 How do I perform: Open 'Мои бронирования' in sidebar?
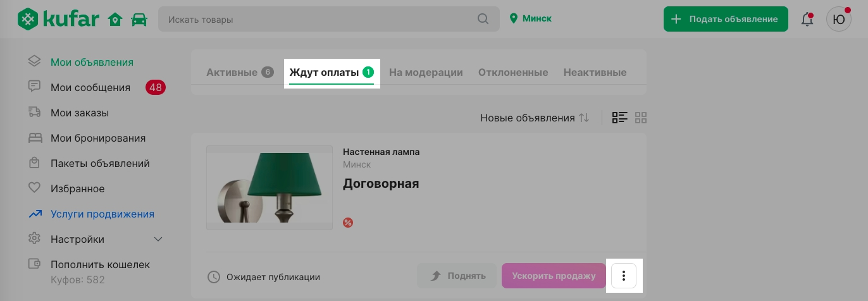click(x=98, y=138)
